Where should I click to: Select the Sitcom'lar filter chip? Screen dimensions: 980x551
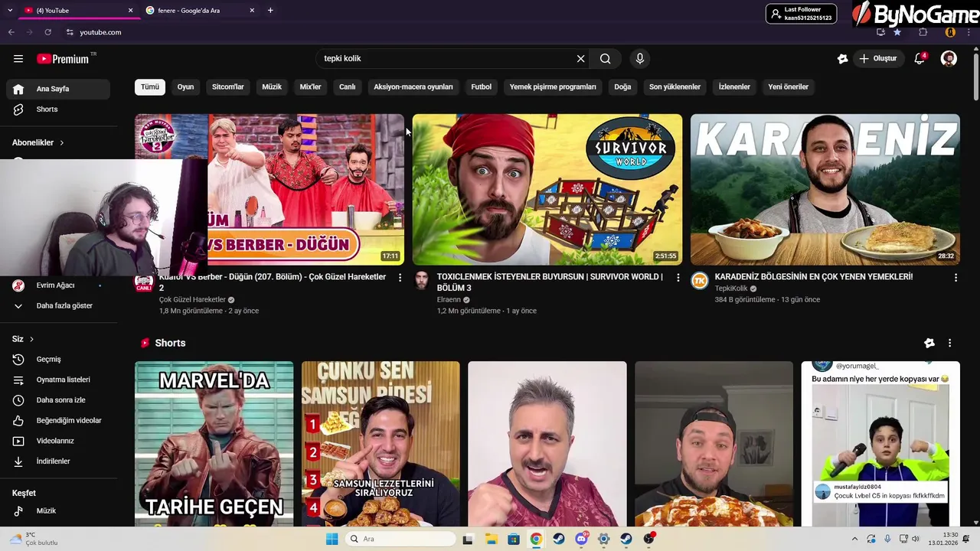228,87
